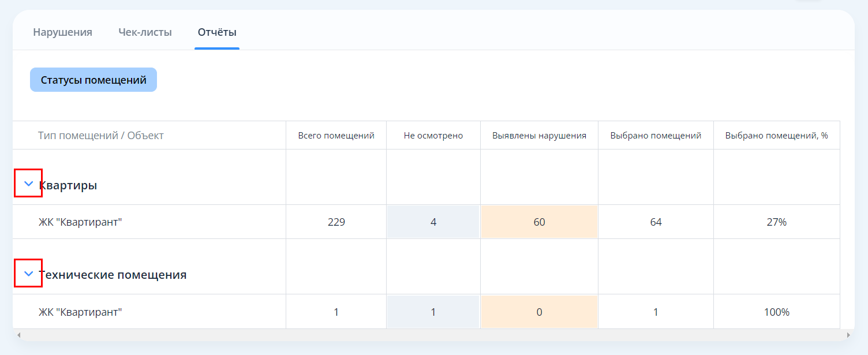Select the Отчёты tab

click(x=217, y=32)
